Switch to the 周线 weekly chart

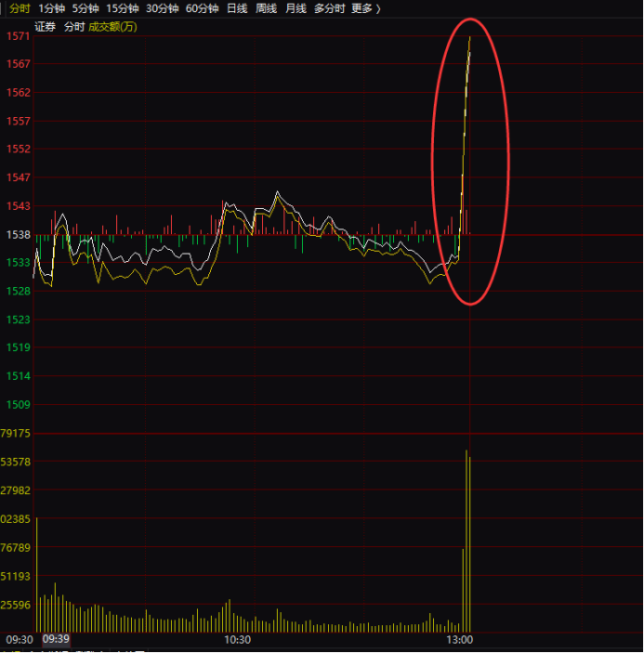coord(267,8)
